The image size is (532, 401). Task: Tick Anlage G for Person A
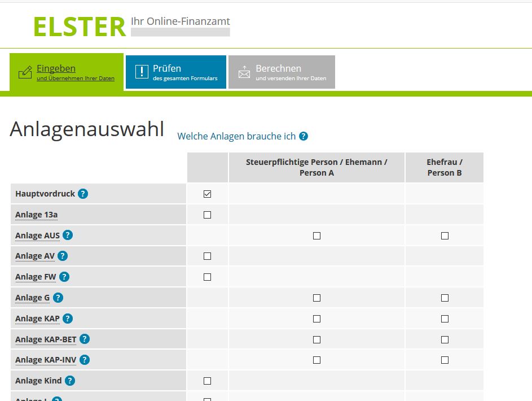[316, 298]
